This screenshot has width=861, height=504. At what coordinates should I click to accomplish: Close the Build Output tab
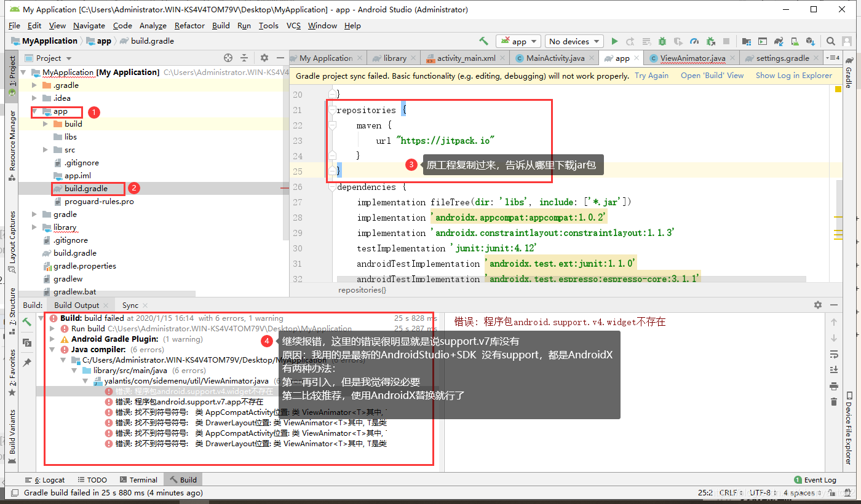click(106, 305)
